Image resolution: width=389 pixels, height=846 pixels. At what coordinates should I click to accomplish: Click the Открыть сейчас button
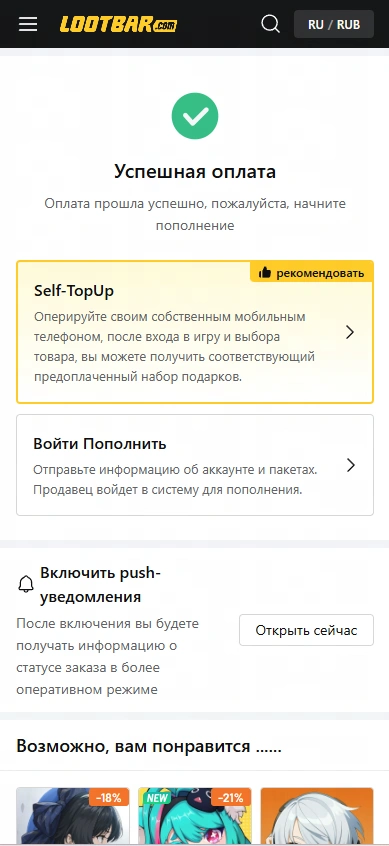click(306, 630)
